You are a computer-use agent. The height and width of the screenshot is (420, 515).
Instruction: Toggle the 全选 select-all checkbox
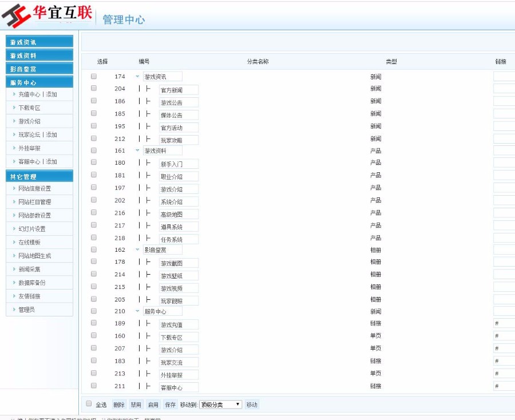click(89, 403)
